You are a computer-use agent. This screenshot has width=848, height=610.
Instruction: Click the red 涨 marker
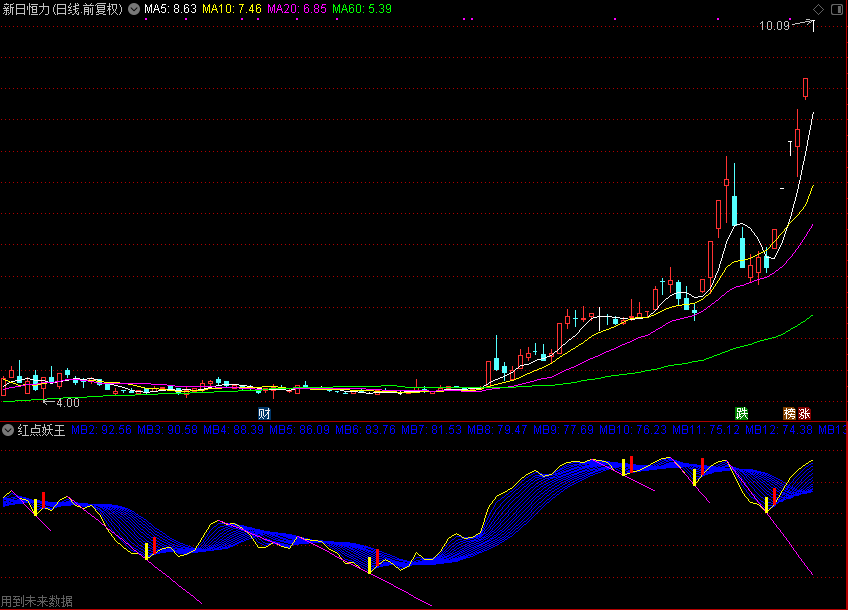[x=804, y=414]
